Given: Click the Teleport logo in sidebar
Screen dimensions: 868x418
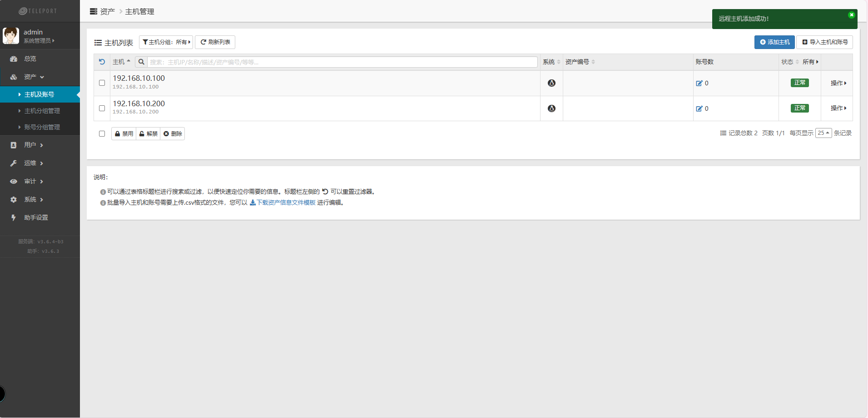Looking at the screenshot, I should tap(38, 11).
